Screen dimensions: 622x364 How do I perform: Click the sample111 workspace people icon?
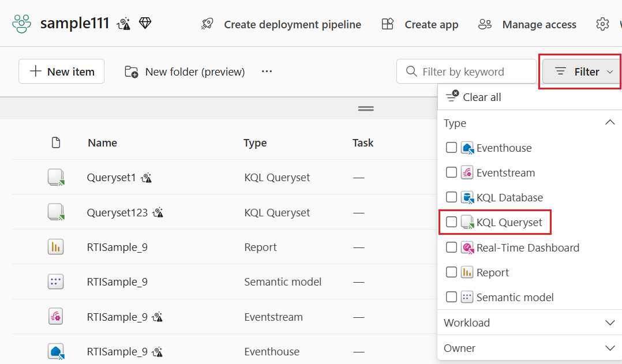click(21, 24)
